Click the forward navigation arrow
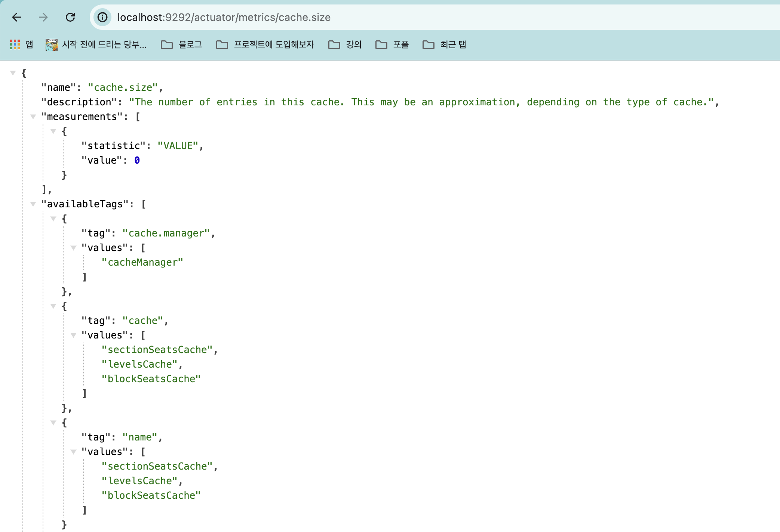 [x=43, y=17]
